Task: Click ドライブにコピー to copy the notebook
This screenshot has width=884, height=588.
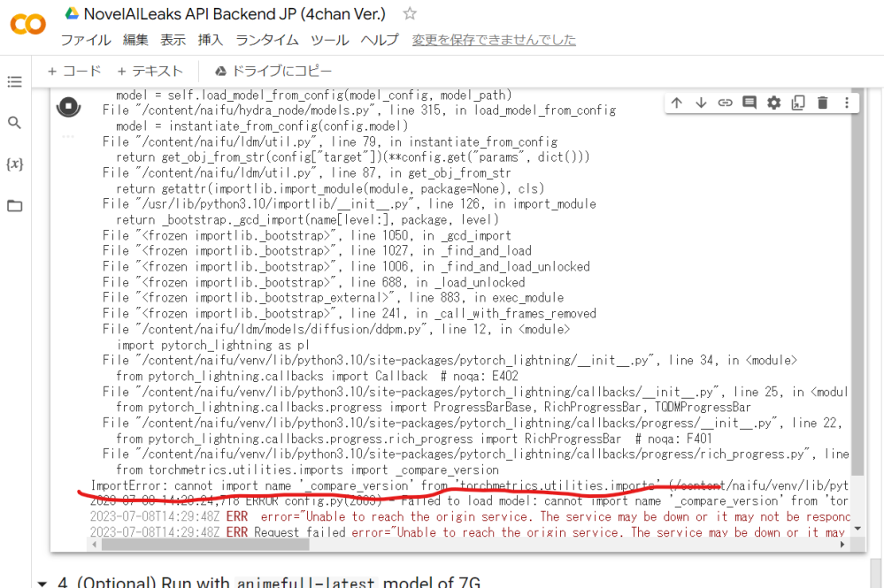Action: coord(274,71)
